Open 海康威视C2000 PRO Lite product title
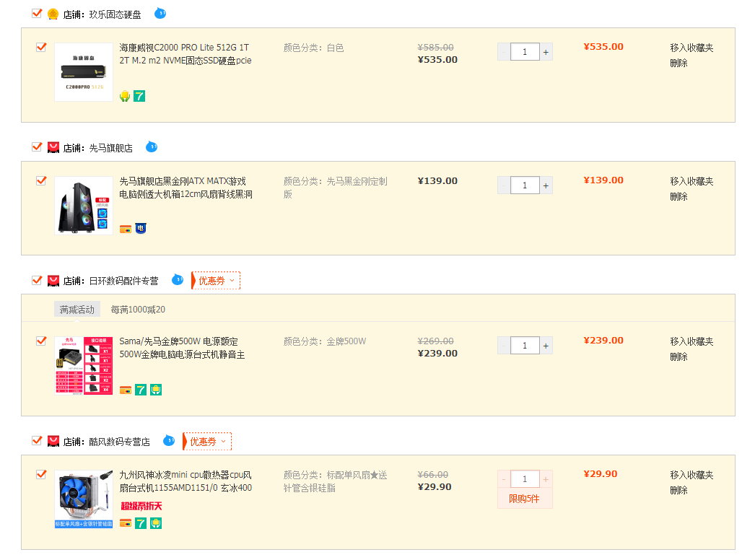The image size is (742, 560). (x=185, y=54)
